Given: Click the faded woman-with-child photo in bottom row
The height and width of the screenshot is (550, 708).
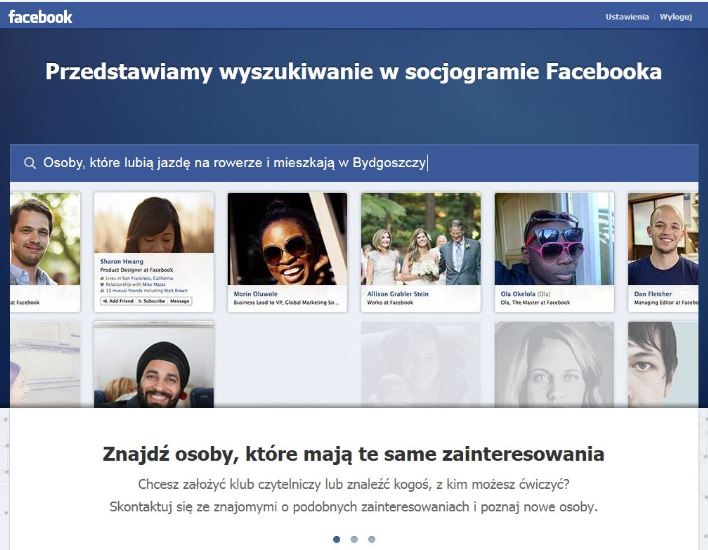Looking at the screenshot, I should tap(420, 364).
